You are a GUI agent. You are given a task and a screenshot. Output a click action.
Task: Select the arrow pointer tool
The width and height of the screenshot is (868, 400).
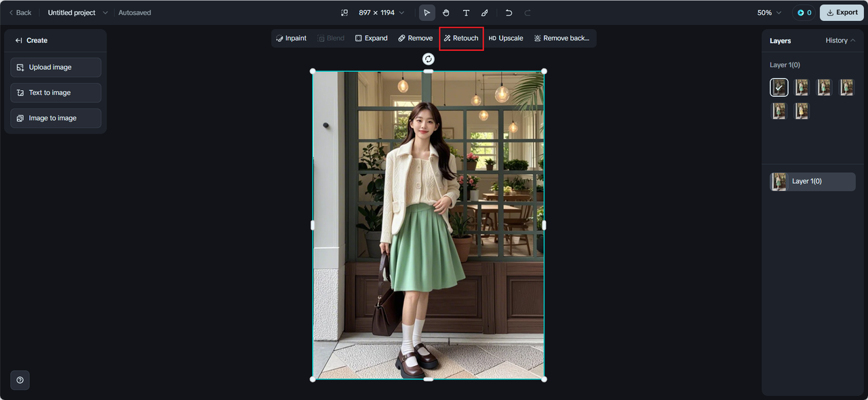pyautogui.click(x=427, y=13)
